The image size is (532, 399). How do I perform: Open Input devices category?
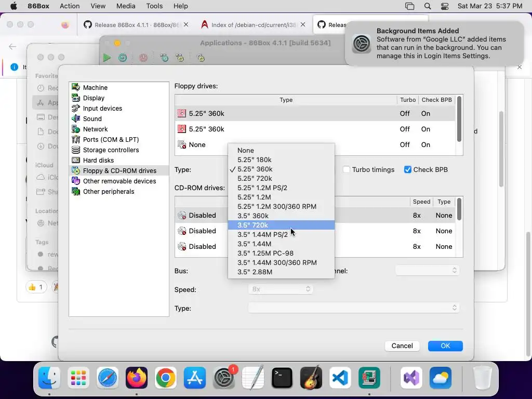119,108
